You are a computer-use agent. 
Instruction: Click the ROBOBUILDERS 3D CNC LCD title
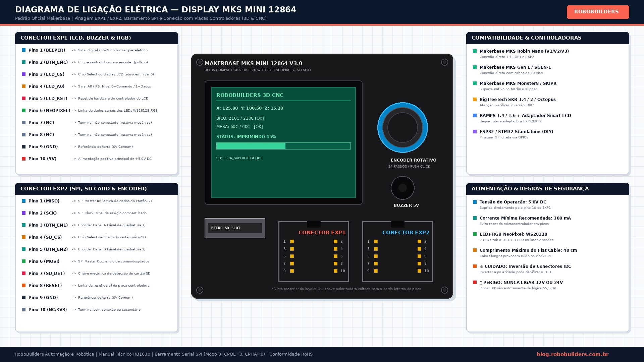tap(250, 95)
